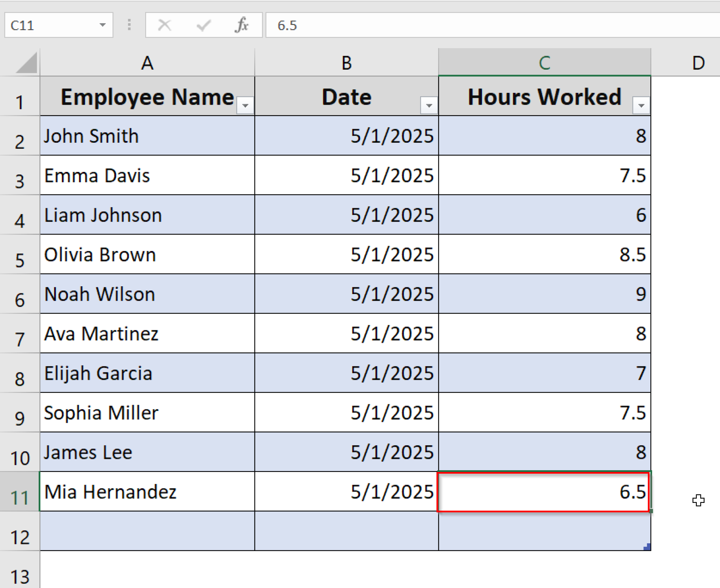This screenshot has height=588, width=720.
Task: Click the Insert Function fx icon
Action: (x=243, y=25)
